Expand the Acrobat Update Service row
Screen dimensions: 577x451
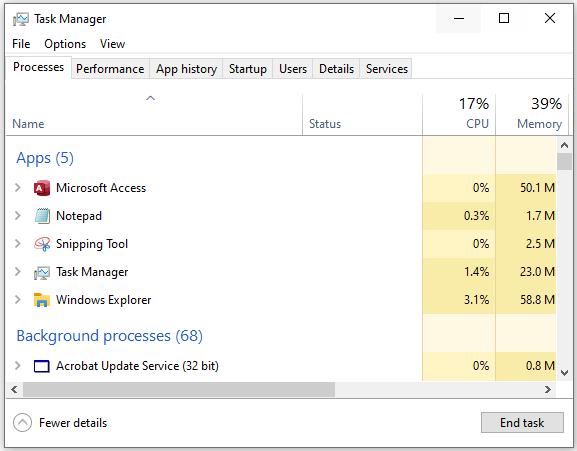[17, 366]
